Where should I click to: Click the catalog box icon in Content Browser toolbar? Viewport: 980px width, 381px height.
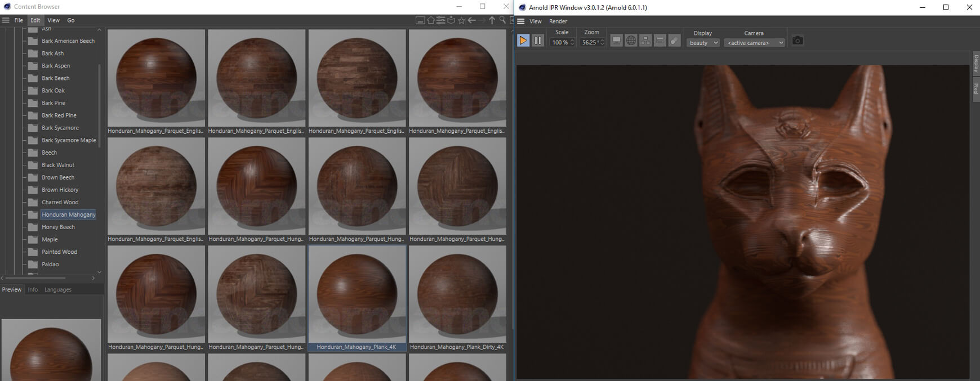click(451, 20)
